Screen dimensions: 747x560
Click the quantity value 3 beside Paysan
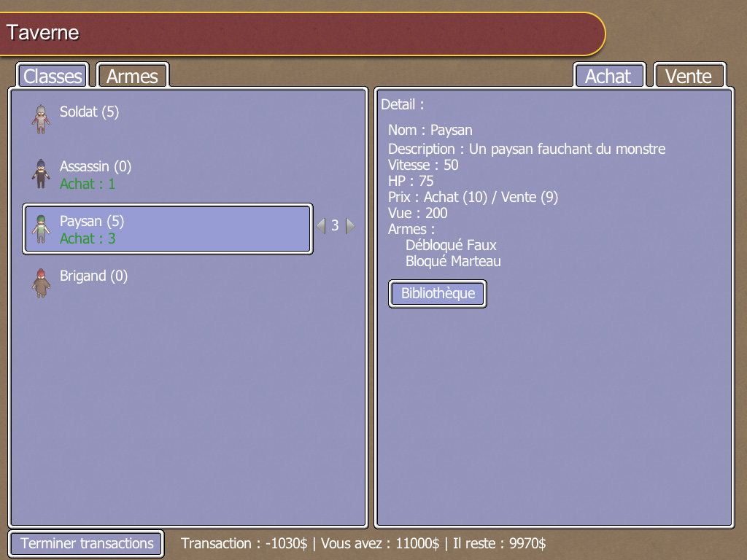point(335,226)
